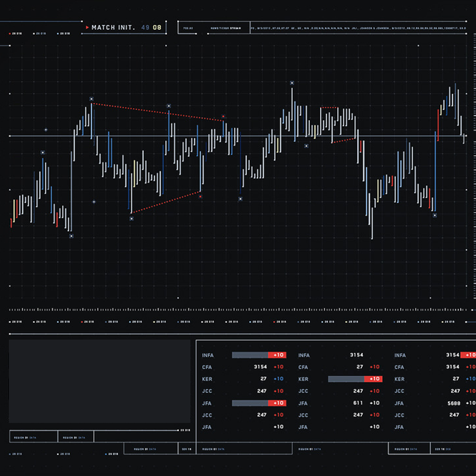Click the grey 49 counter beside MATCH INIT.
Viewport: 476px width, 476px height.
tap(145, 28)
